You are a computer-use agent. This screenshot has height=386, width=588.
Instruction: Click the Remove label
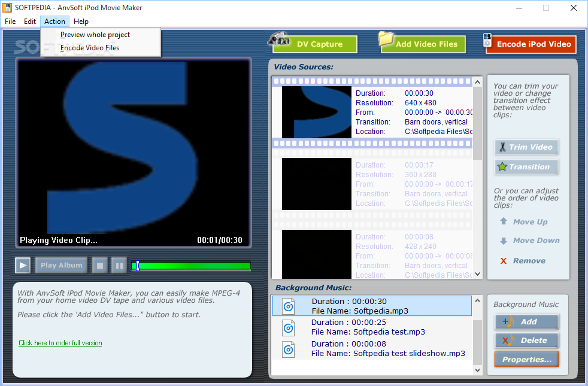point(529,261)
